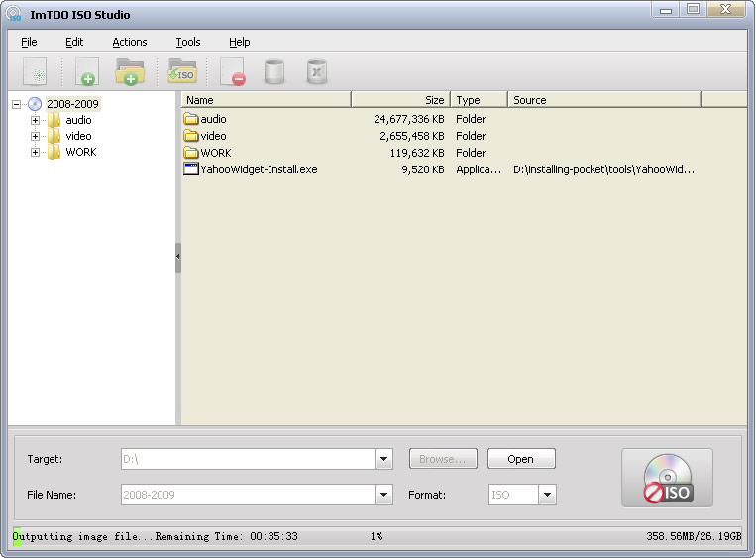Open the Edit menu

click(x=74, y=42)
